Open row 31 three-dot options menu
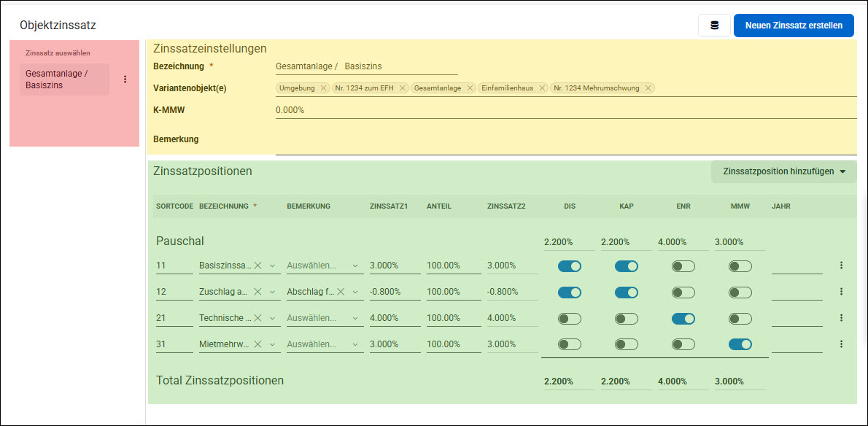Viewport: 868px width, 426px height. coord(842,344)
